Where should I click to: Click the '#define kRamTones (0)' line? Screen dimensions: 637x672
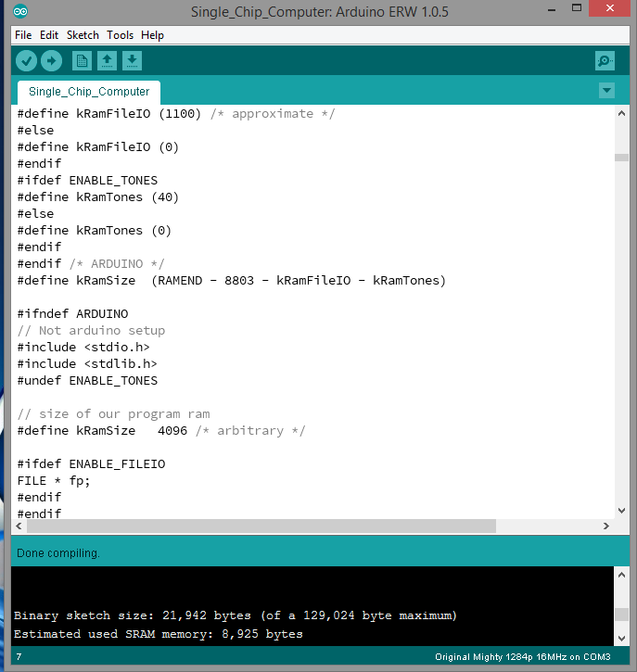point(95,231)
